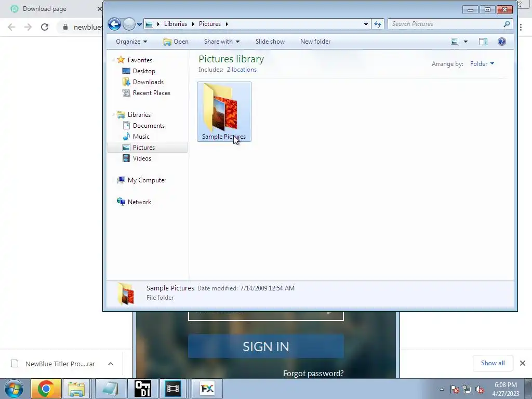The image size is (532, 399).
Task: Start Slide show from toolbar
Action: click(x=270, y=42)
